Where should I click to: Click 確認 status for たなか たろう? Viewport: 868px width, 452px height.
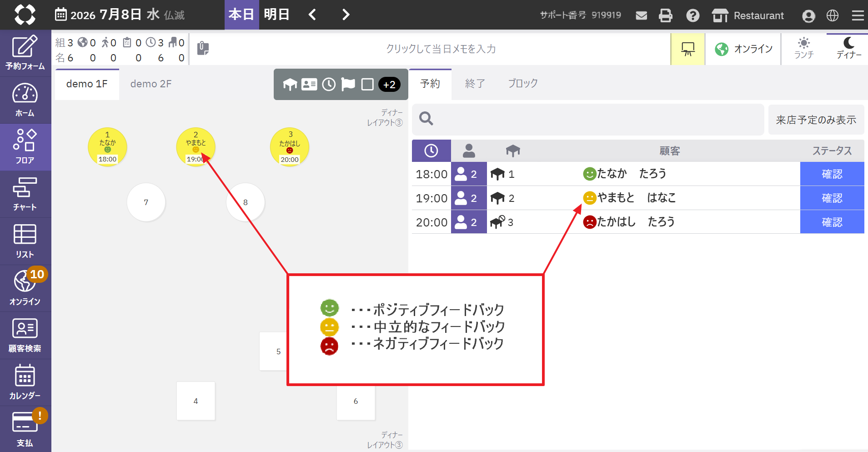pyautogui.click(x=832, y=174)
